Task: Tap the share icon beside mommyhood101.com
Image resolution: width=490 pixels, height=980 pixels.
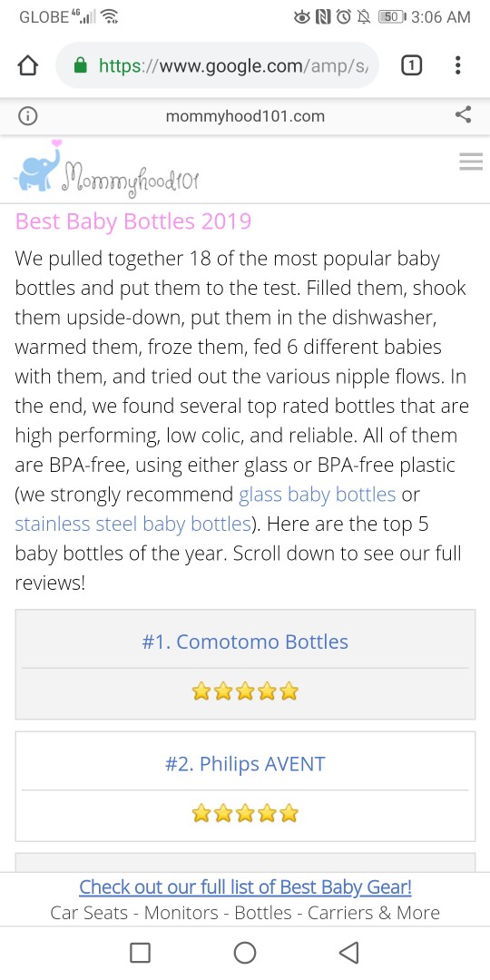Action: [463, 114]
